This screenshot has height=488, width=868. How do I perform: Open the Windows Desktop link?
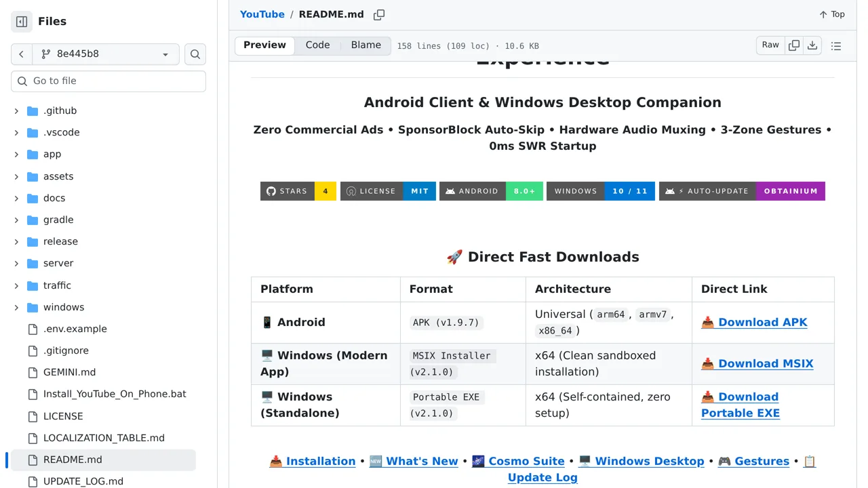click(641, 461)
